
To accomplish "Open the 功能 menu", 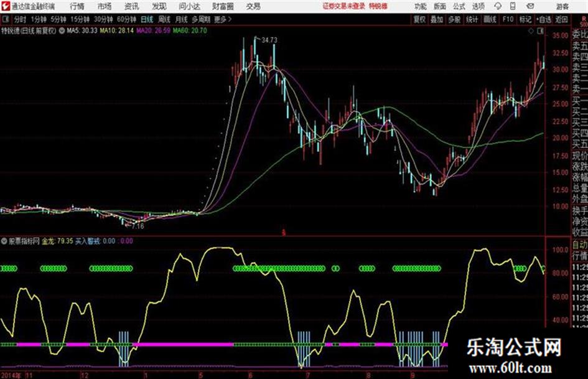I will pos(421,6).
